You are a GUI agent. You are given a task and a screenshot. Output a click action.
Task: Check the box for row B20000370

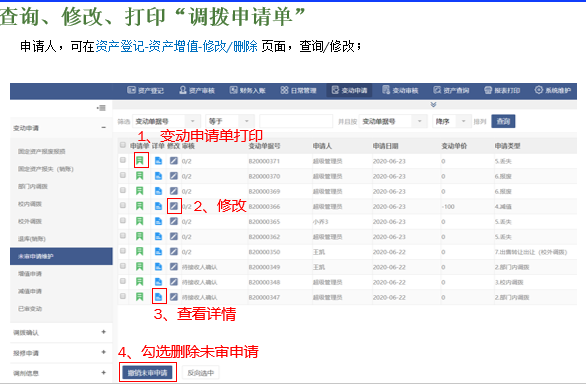123,175
